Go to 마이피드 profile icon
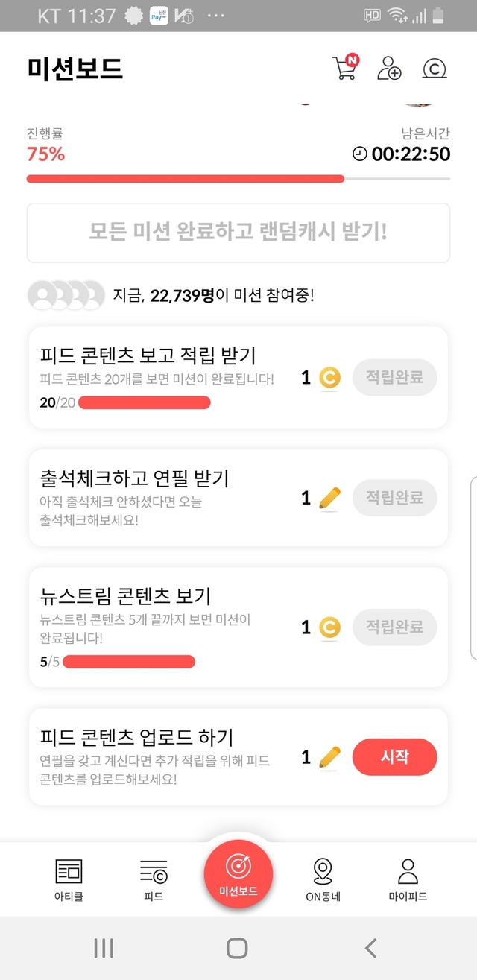This screenshot has height=980, width=477. 408,879
